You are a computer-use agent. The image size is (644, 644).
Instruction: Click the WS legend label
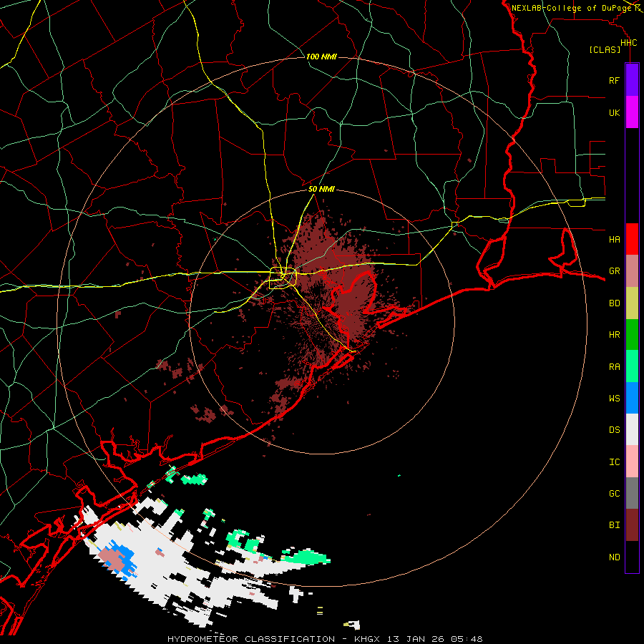click(614, 399)
